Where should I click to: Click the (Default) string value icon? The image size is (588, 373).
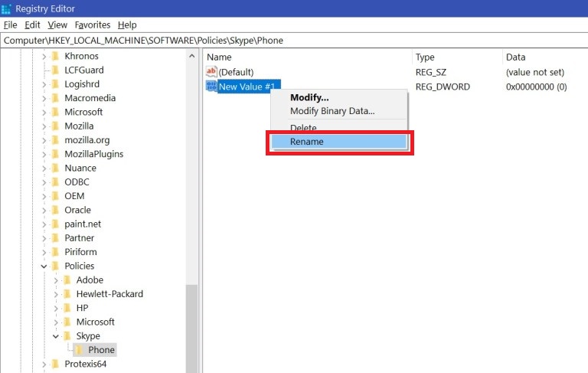[x=211, y=72]
